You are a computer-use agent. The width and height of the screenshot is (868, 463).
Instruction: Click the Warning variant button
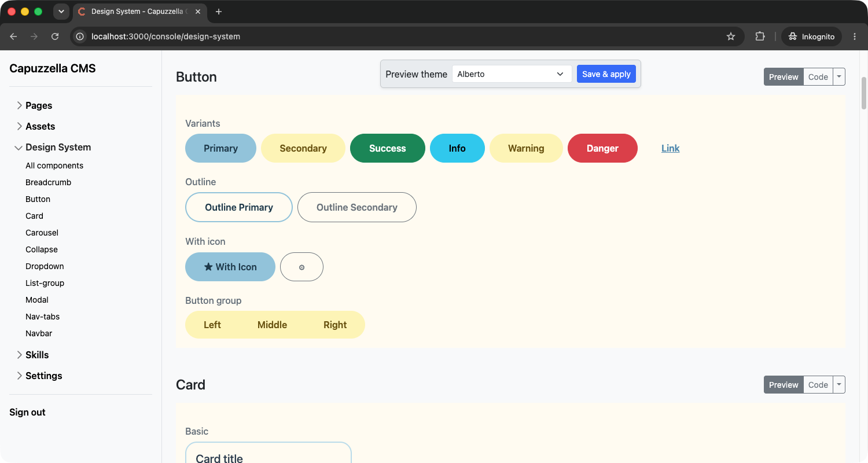pos(526,148)
